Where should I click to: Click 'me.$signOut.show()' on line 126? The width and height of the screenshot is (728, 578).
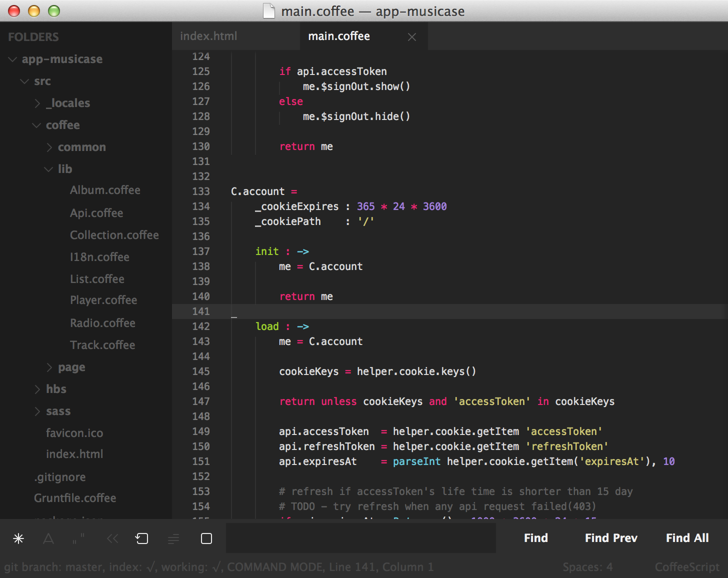[356, 86]
